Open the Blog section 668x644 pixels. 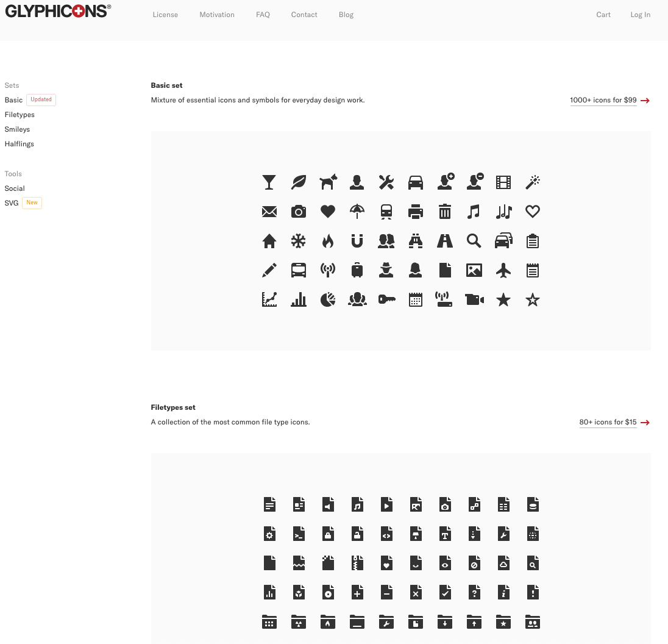(x=346, y=15)
